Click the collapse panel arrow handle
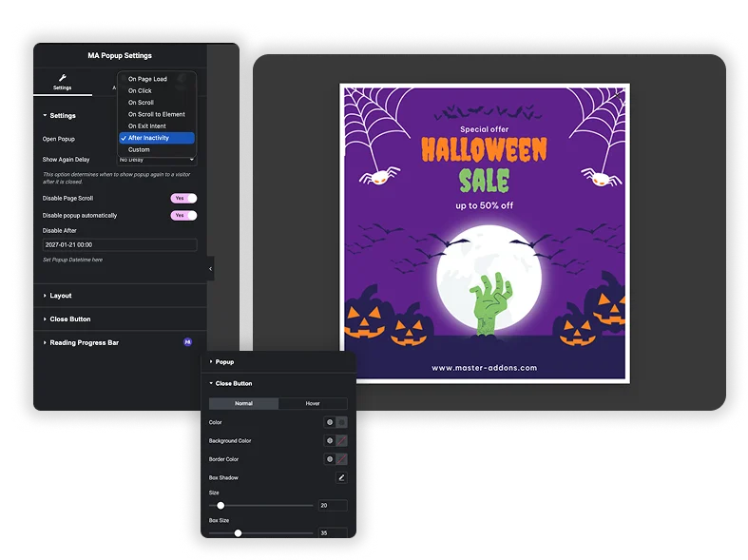This screenshot has width=748, height=560. (x=210, y=269)
